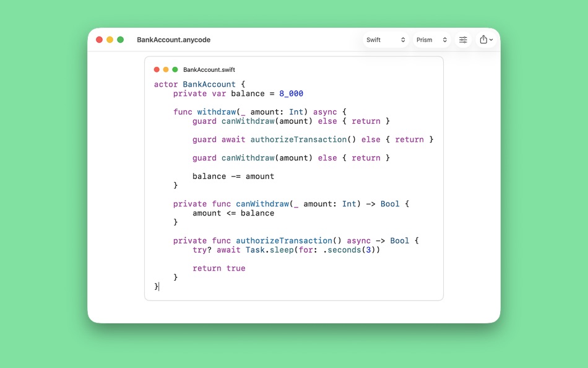
Task: Click the actor keyword in the code
Action: pyautogui.click(x=165, y=84)
